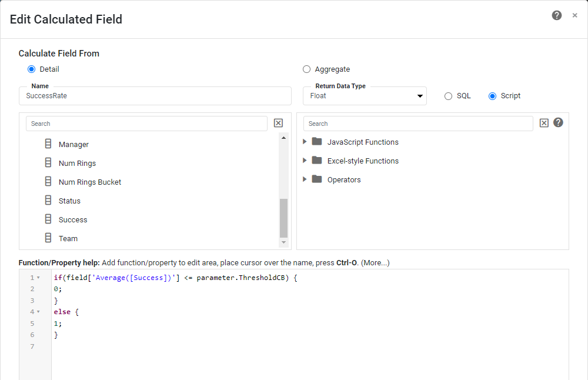Click the Manager field column icon
588x380 pixels.
[x=48, y=144]
